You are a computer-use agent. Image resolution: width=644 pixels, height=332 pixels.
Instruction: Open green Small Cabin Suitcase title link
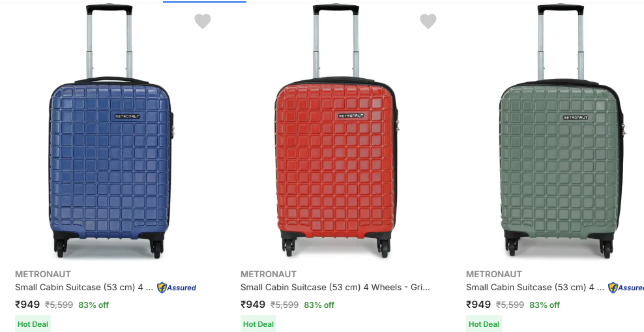click(535, 287)
